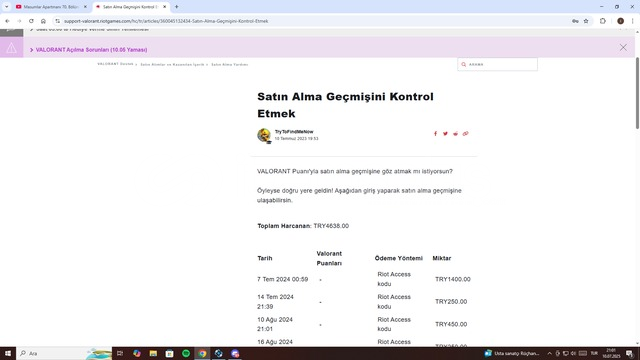Bookmark this page with the star
Viewport: 640px width, 360px height.
(x=586, y=21)
